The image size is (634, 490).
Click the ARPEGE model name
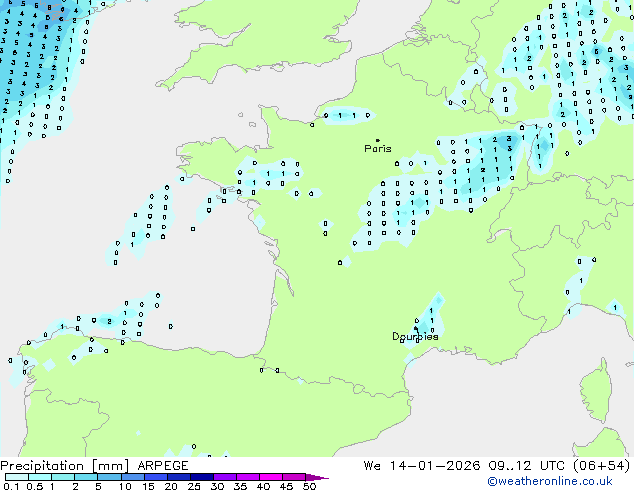[x=163, y=466]
